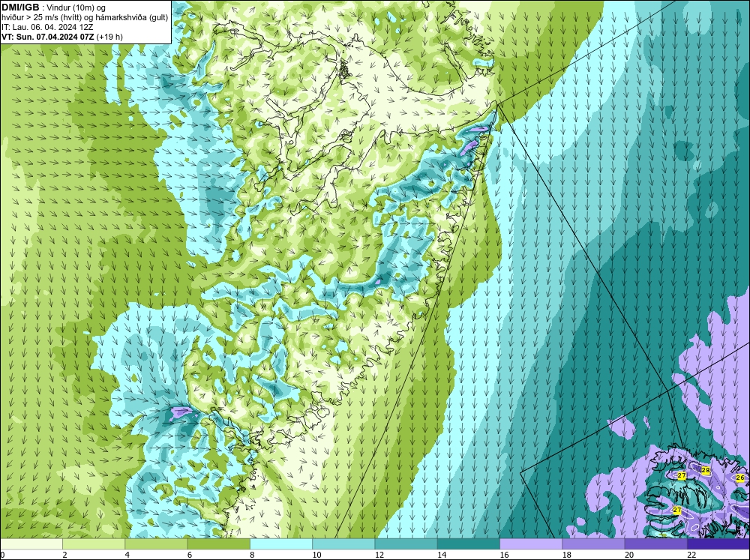This screenshot has width=750, height=560.
Task: Click the legend scale number 8
Action: coord(251,555)
